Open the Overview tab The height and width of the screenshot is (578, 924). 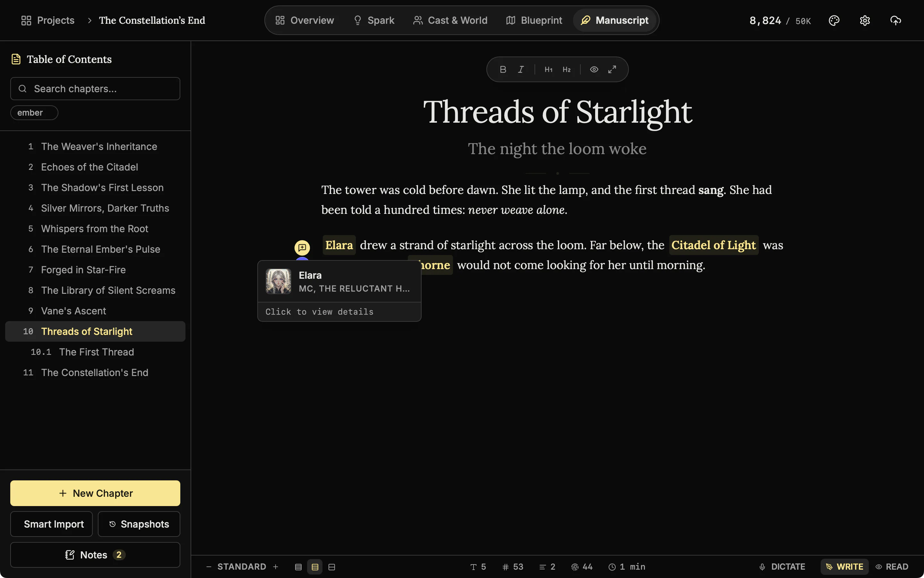coord(304,20)
